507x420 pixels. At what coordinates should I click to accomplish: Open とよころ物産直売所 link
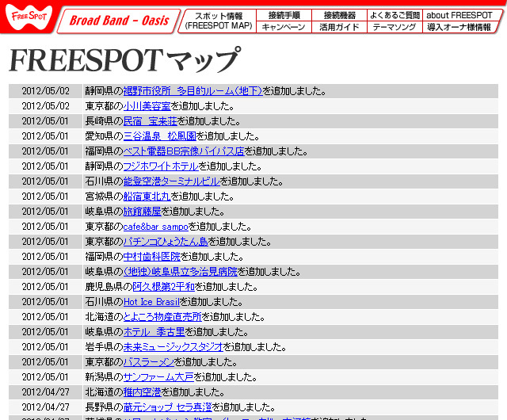click(162, 317)
